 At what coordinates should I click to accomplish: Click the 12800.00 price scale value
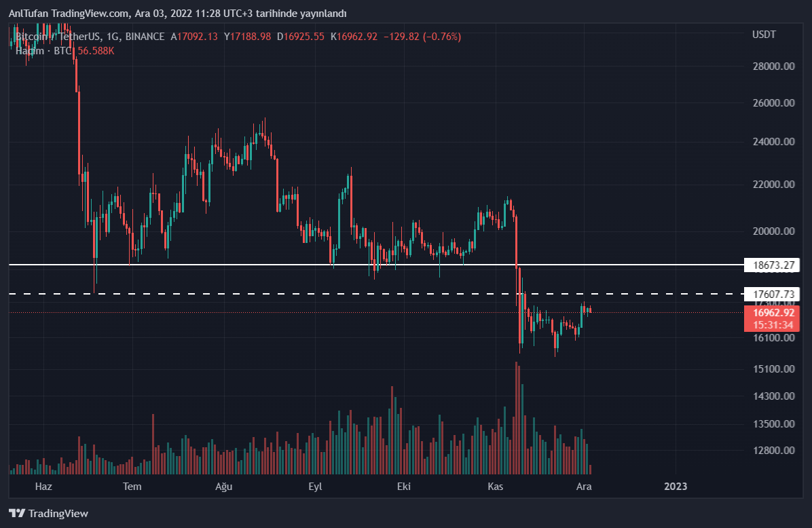(x=773, y=451)
